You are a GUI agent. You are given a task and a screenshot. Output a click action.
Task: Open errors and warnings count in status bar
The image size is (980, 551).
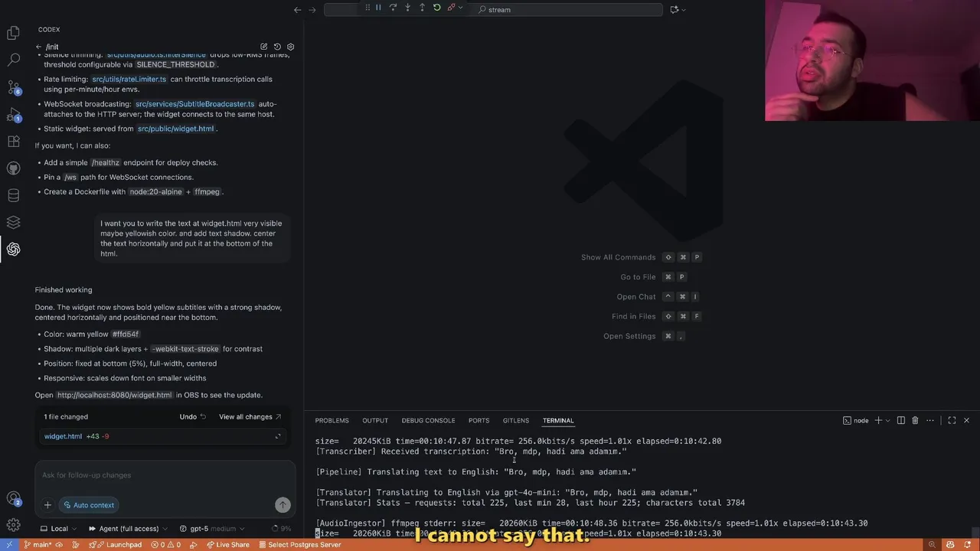pos(165,545)
